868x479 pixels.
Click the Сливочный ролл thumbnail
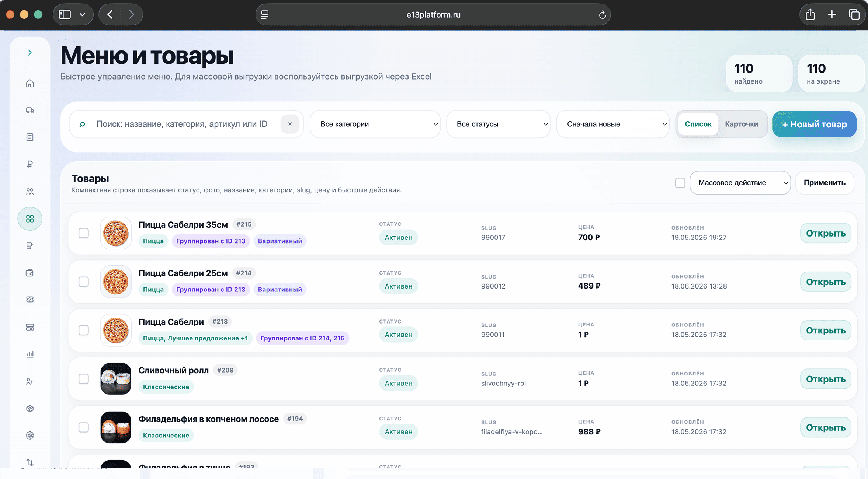pos(116,379)
